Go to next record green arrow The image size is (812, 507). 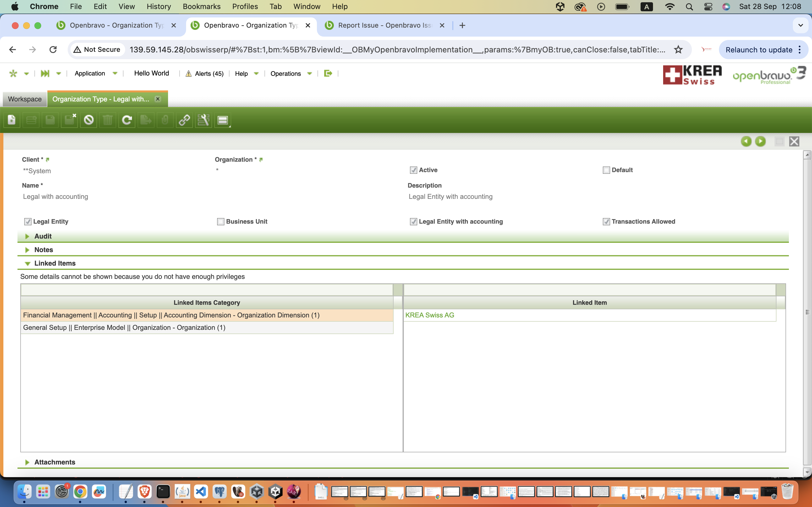pyautogui.click(x=760, y=141)
